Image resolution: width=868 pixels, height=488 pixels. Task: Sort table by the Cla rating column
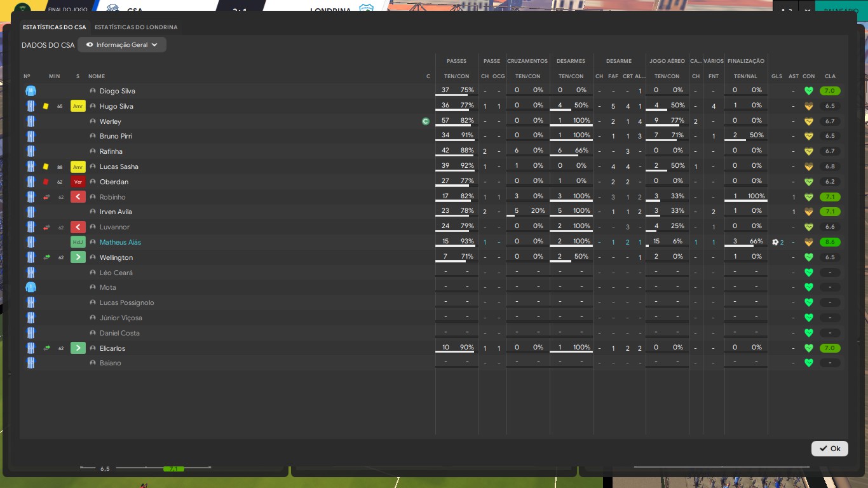(830, 76)
